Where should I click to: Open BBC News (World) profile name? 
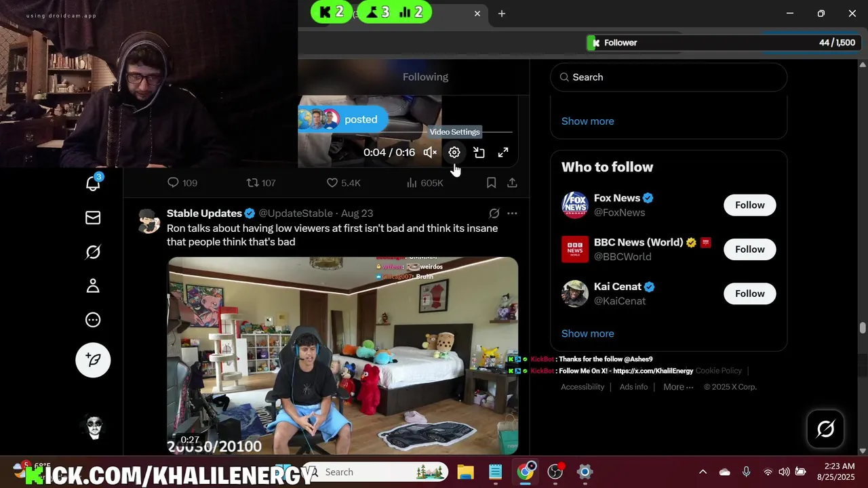[x=639, y=242]
